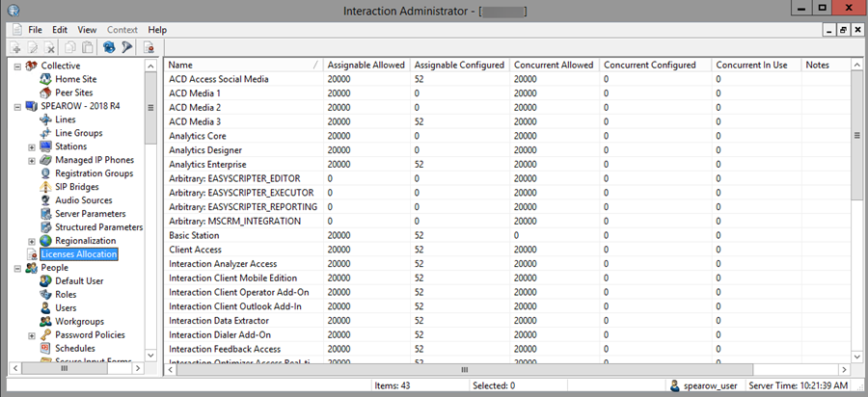Click the spearow_user status bar entry

click(x=704, y=385)
